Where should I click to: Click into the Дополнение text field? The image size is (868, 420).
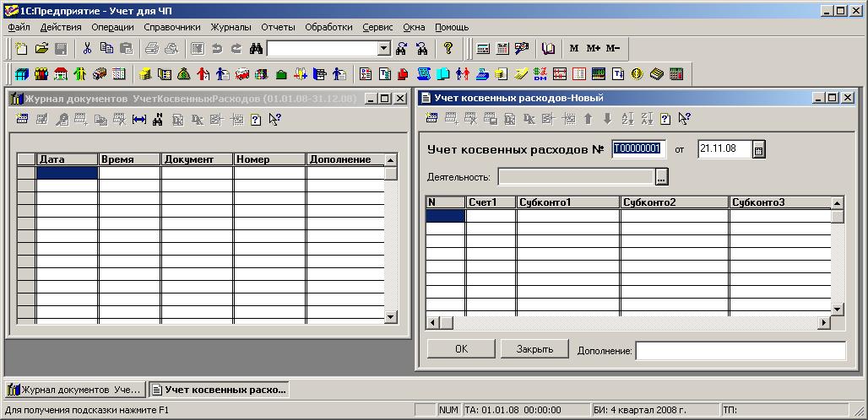(740, 351)
